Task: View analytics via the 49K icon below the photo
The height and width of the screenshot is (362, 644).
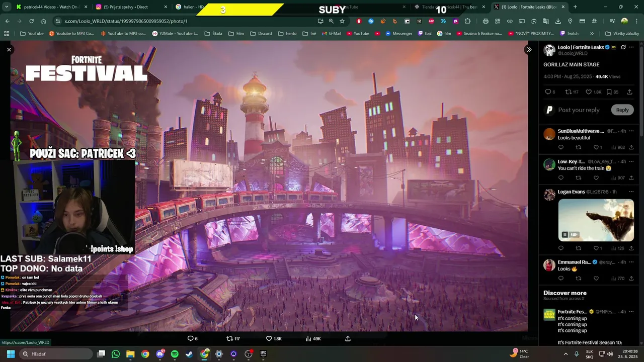Action: (313, 338)
